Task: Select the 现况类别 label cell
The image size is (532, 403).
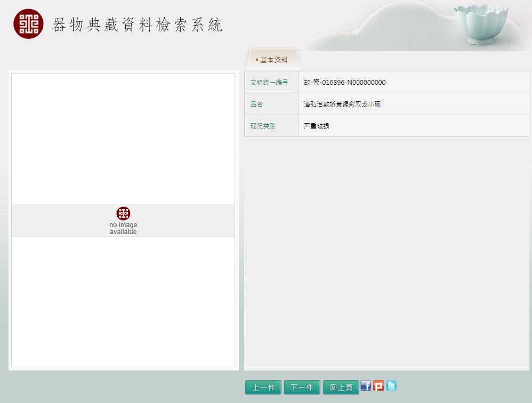Action: coord(271,126)
